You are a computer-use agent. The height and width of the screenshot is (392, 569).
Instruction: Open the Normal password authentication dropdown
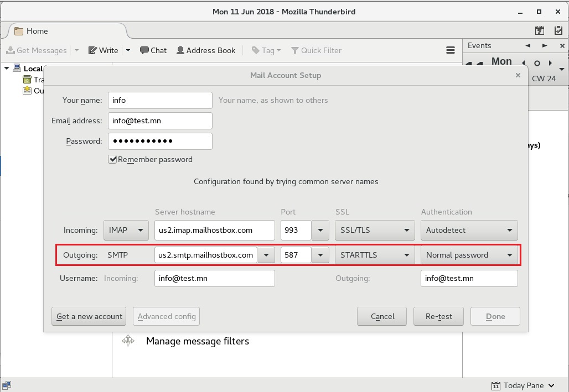(x=469, y=255)
